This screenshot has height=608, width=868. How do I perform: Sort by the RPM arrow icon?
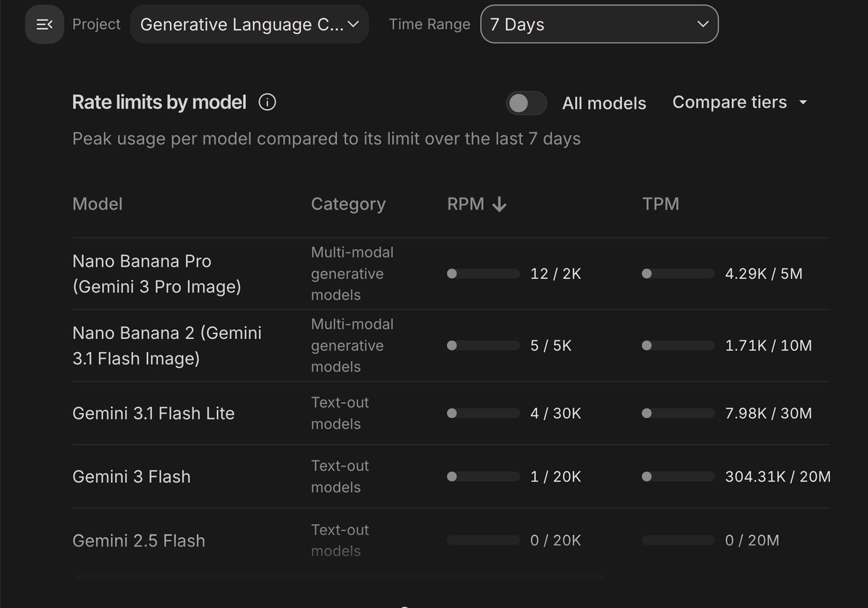pyautogui.click(x=499, y=205)
